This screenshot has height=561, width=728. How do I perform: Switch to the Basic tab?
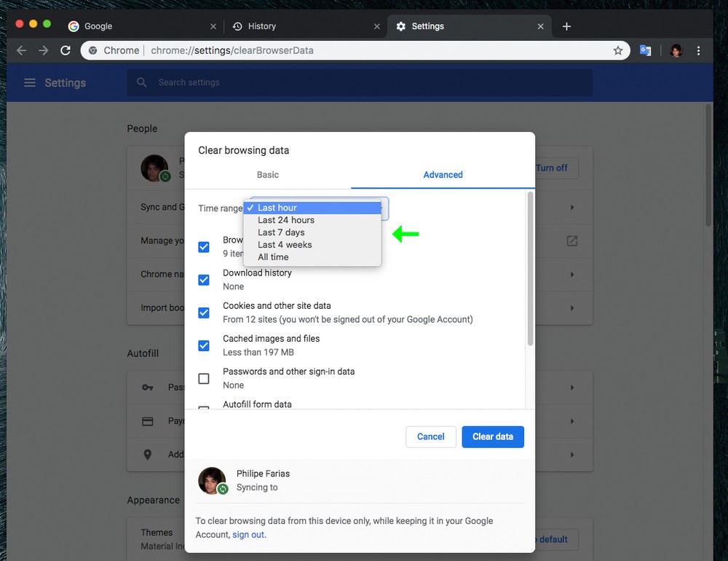[267, 175]
